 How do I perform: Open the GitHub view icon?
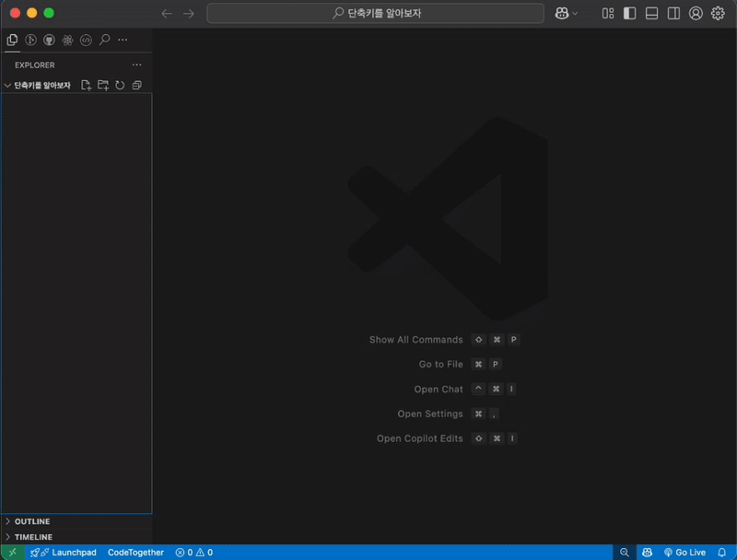[x=49, y=40]
